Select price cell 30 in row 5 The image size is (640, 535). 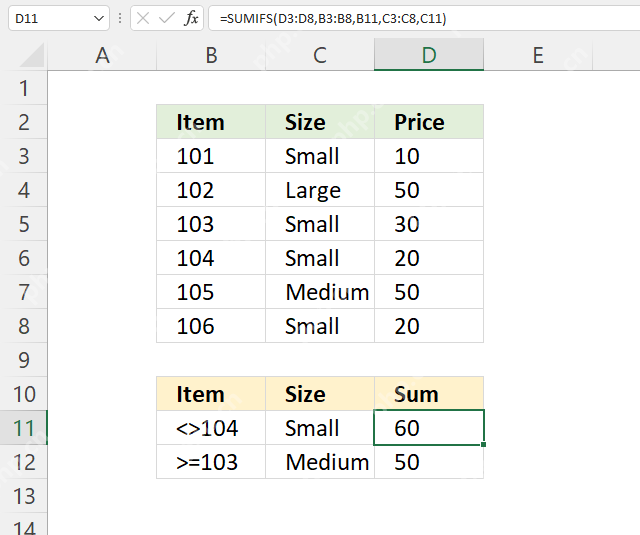point(429,224)
